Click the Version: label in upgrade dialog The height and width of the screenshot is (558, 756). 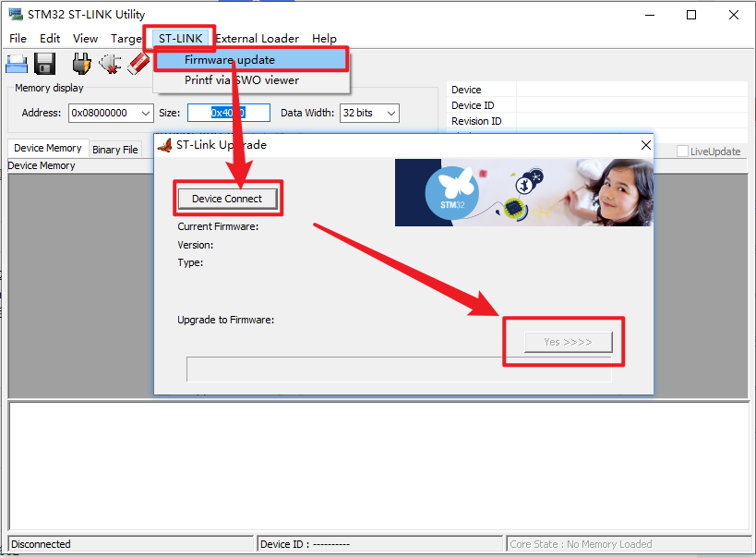[196, 245]
